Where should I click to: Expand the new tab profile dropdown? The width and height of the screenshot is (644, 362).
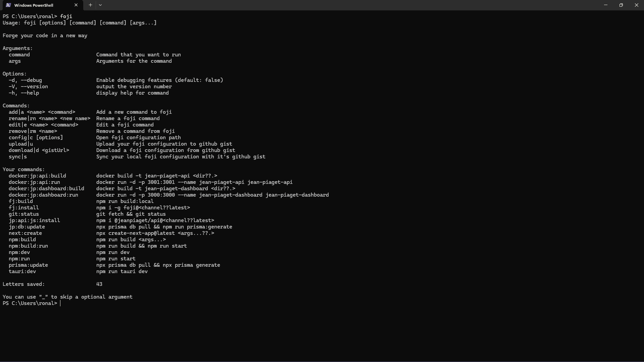100,5
